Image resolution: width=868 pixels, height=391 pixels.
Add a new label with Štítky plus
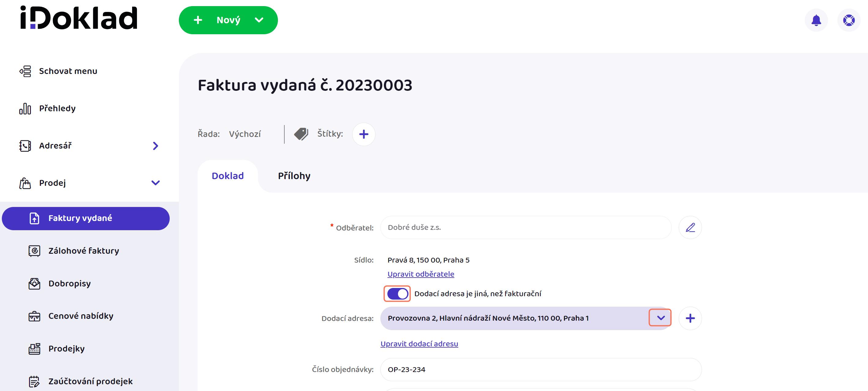tap(364, 135)
